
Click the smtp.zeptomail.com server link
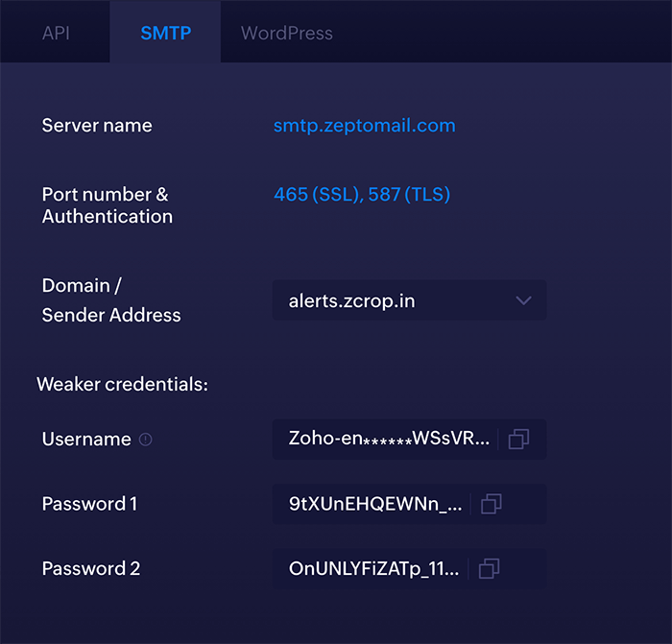(x=364, y=126)
